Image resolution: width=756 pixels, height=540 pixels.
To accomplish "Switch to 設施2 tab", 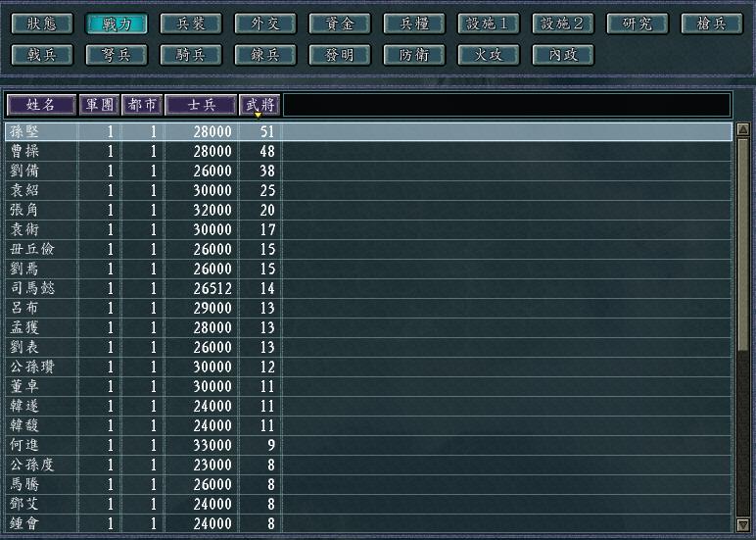I will (563, 24).
